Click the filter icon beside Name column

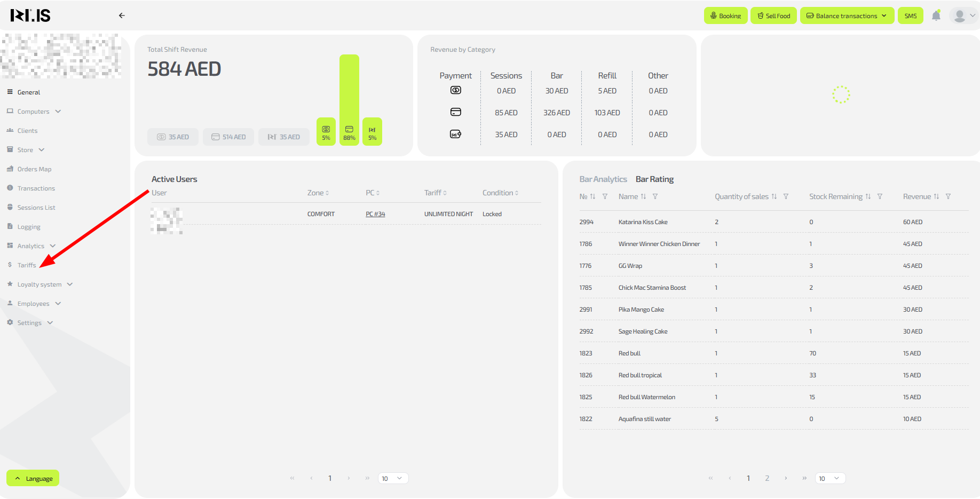coord(655,197)
